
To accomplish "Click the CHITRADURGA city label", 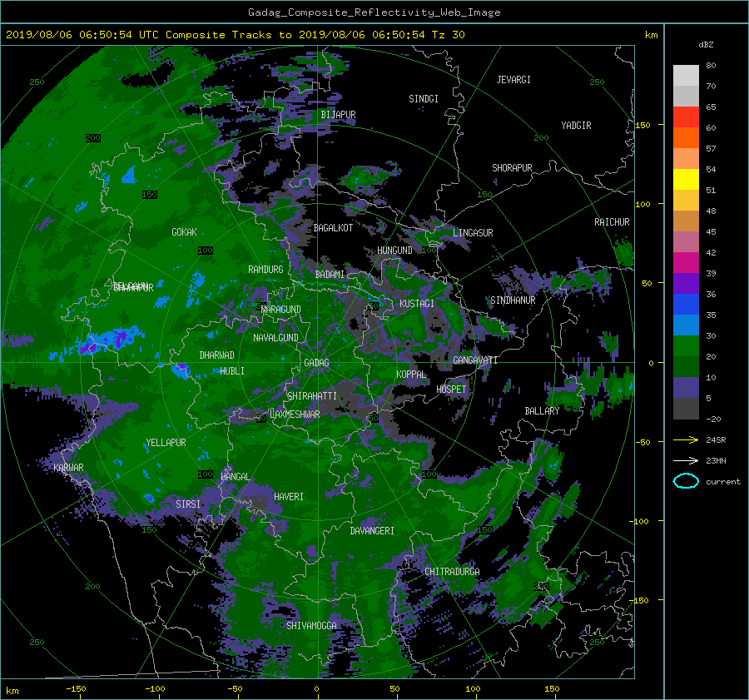I will click(452, 572).
